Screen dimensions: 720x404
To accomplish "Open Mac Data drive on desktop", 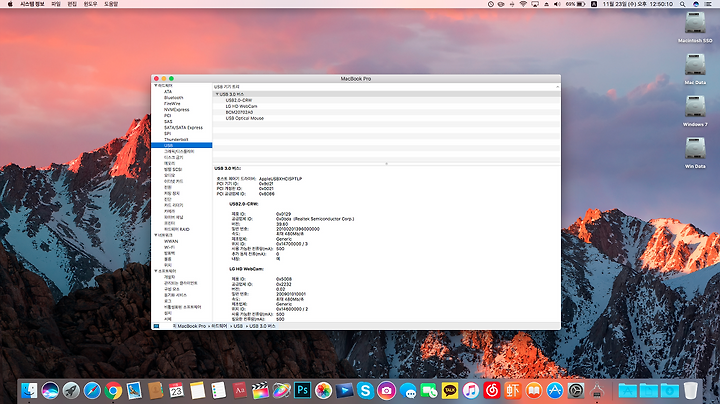I will 695,69.
